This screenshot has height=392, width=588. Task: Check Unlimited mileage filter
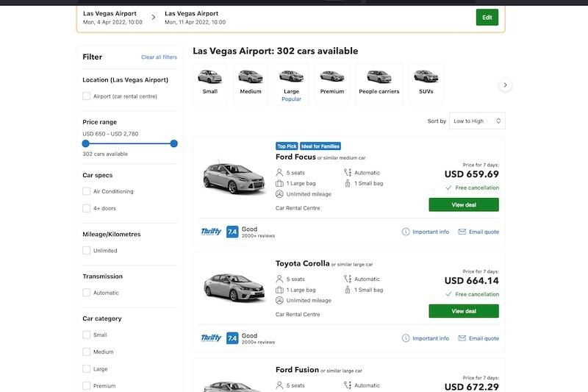86,251
